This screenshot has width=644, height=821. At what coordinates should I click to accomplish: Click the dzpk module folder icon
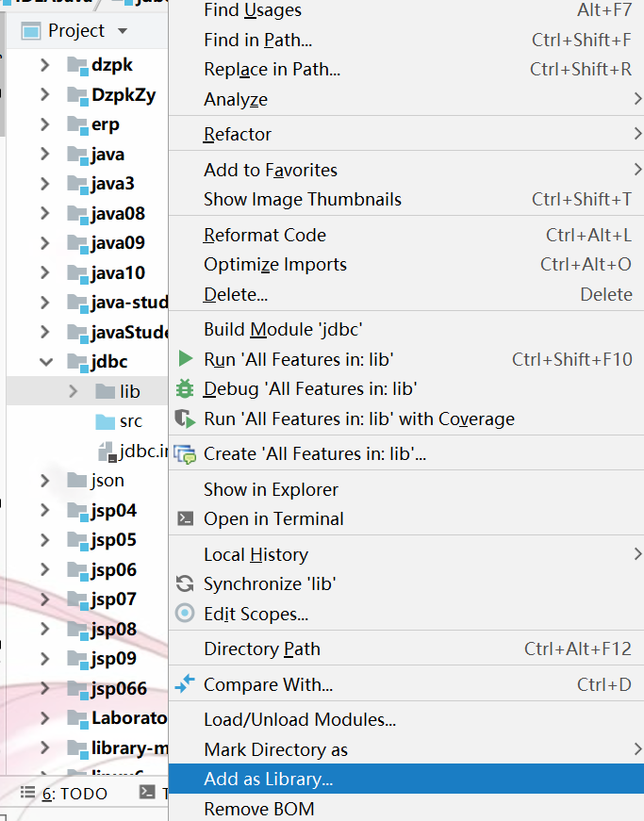click(x=78, y=66)
